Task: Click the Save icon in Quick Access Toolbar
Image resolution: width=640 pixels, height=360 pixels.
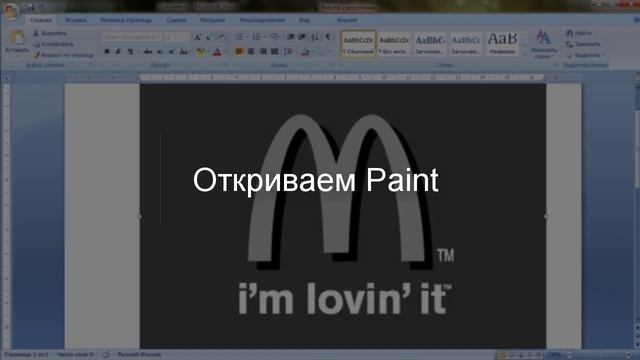Action: [x=31, y=7]
